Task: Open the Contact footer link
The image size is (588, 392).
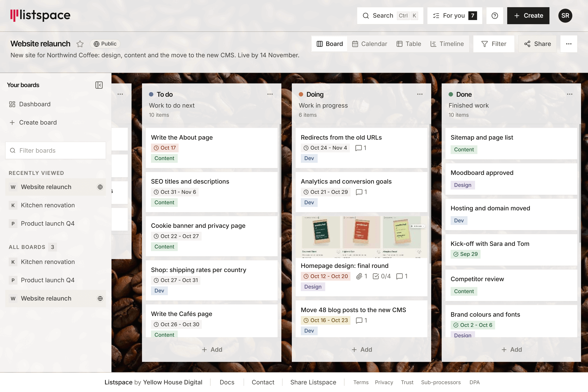Action: pos(263,382)
